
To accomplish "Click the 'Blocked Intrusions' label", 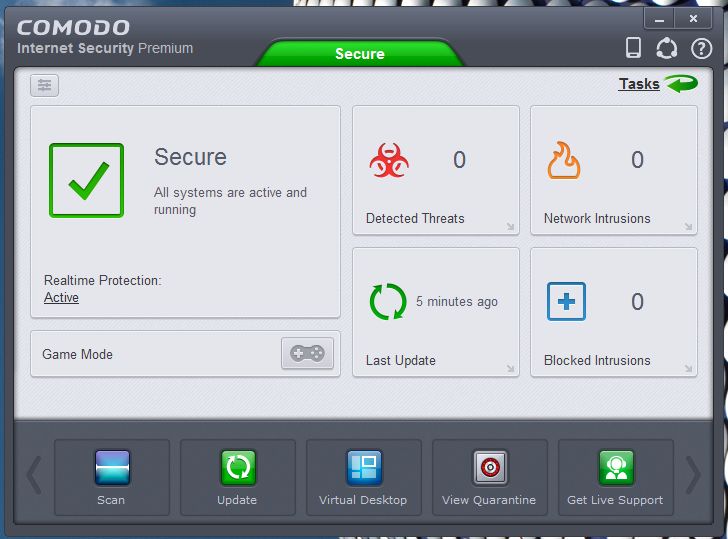I will pos(597,360).
